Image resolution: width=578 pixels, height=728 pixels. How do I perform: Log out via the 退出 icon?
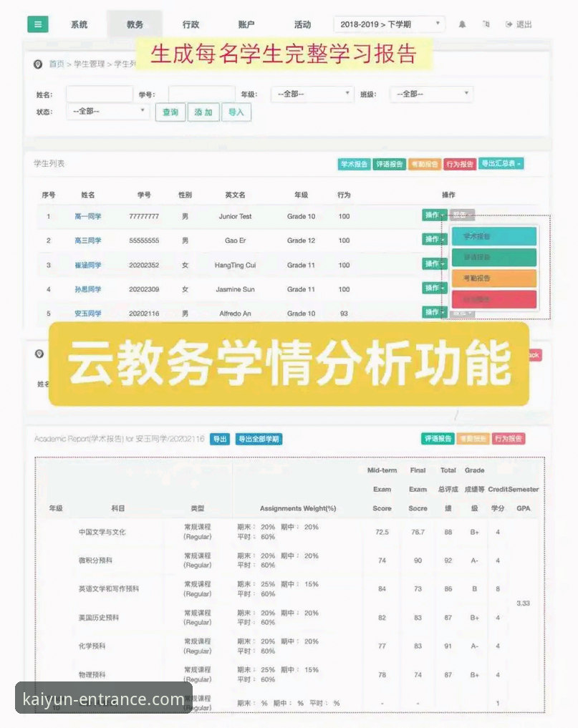(x=519, y=23)
